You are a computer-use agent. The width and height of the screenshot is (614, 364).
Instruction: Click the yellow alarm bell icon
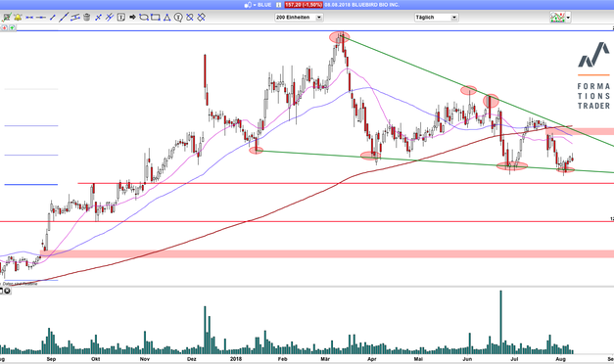coord(18,18)
